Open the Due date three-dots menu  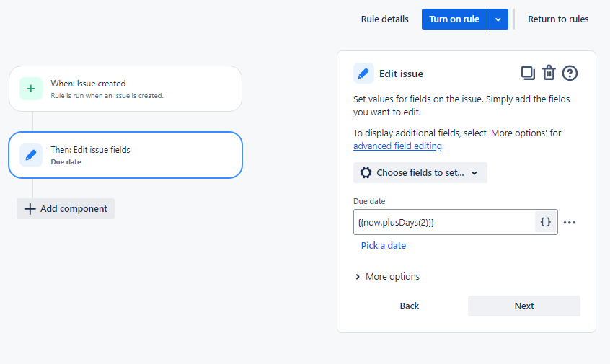point(570,223)
